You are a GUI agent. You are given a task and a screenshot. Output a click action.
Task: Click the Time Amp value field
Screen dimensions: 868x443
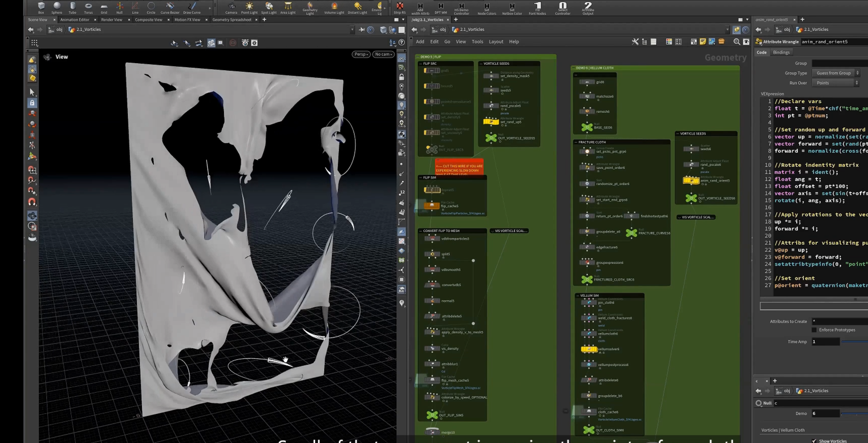[x=825, y=342]
